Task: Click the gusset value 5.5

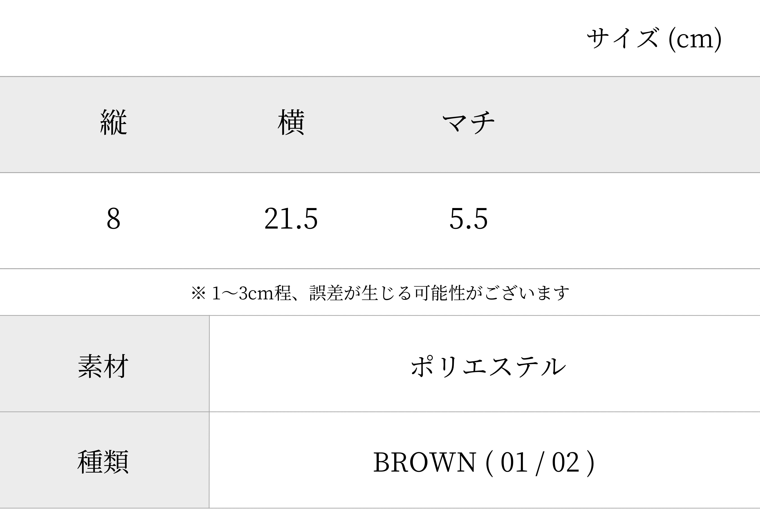Action: point(469,219)
